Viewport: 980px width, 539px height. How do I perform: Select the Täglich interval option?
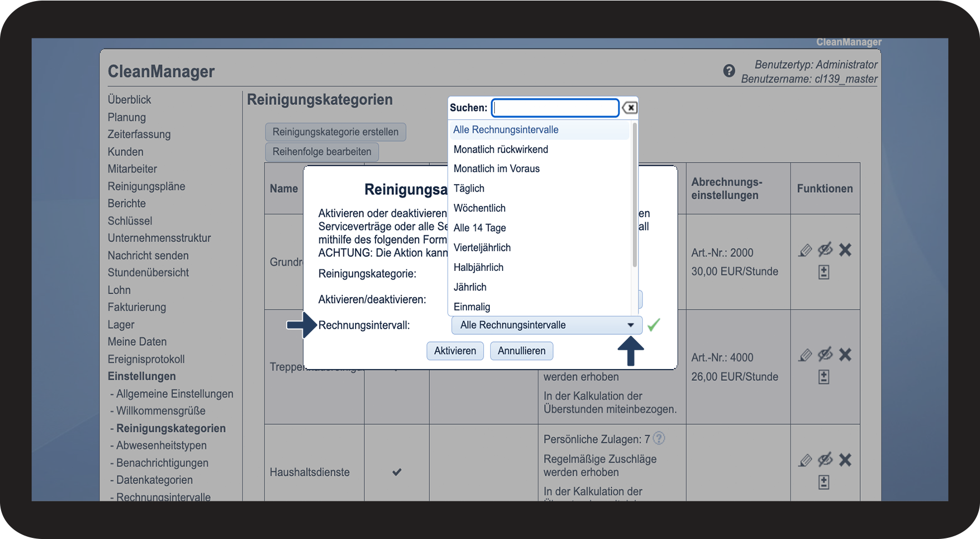click(x=539, y=189)
